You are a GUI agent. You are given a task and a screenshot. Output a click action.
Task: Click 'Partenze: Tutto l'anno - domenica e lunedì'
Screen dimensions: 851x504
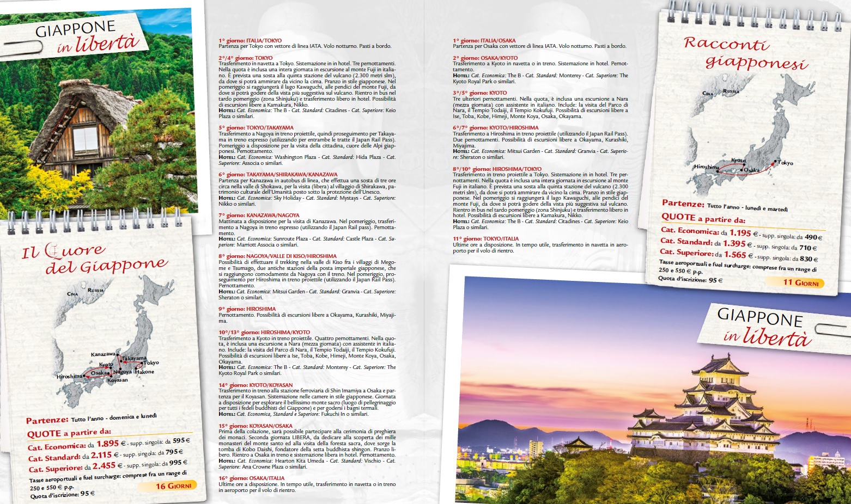coord(92,419)
